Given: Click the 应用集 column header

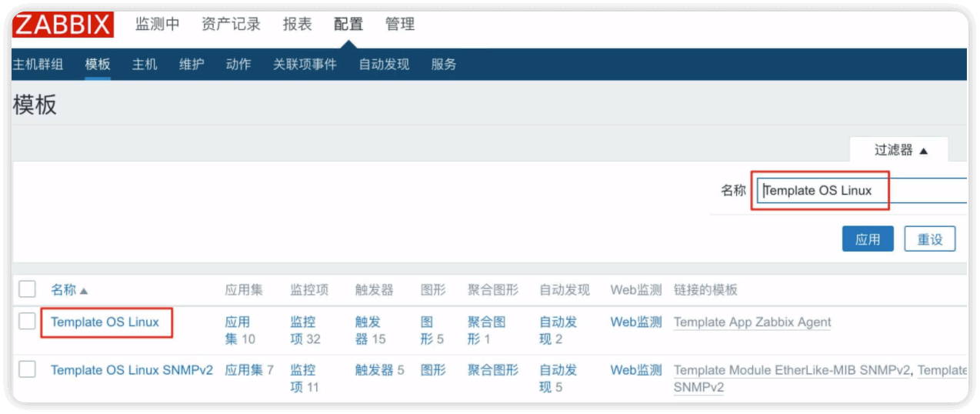Looking at the screenshot, I should (244, 290).
